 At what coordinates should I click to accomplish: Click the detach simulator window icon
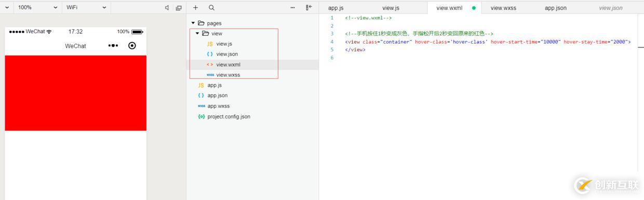[x=179, y=8]
